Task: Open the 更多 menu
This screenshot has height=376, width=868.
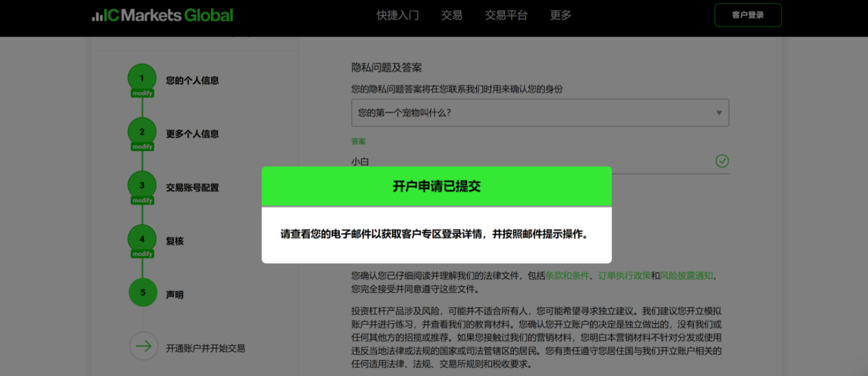Action: (560, 15)
